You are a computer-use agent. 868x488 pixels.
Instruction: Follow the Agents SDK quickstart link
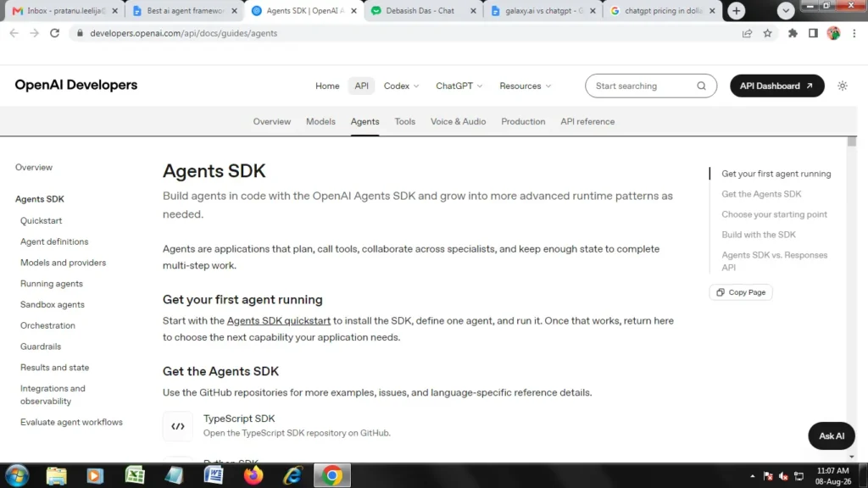pos(278,321)
